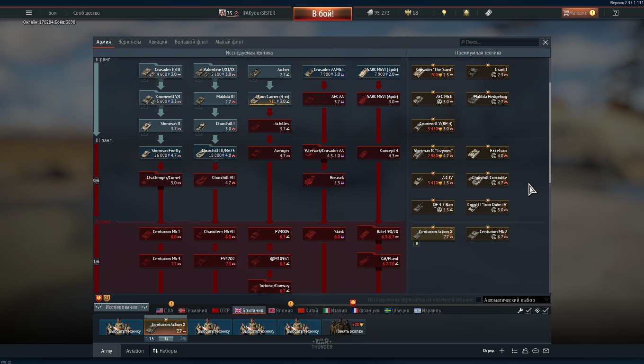
Task: Select the Cromwell V/I group
Action: point(161,99)
